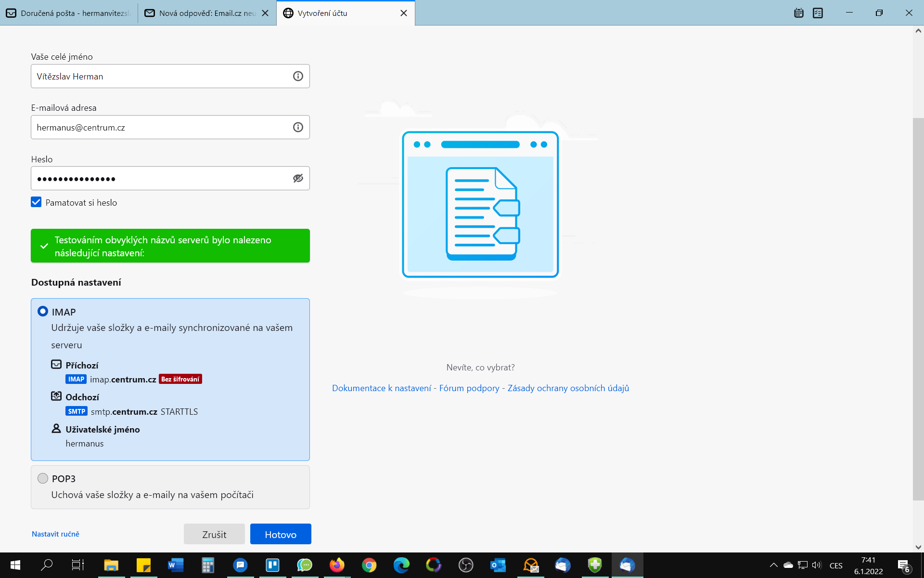Select the POP3 radio option
924x578 pixels.
point(43,478)
